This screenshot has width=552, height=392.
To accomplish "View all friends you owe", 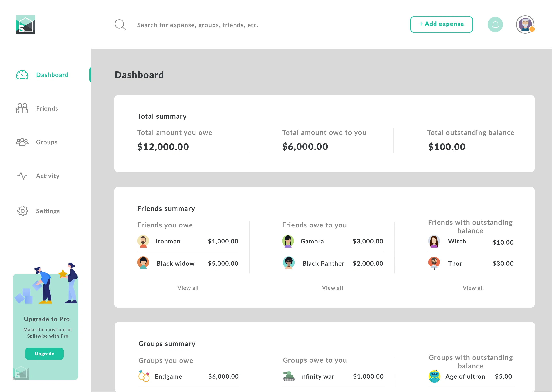I will (188, 288).
